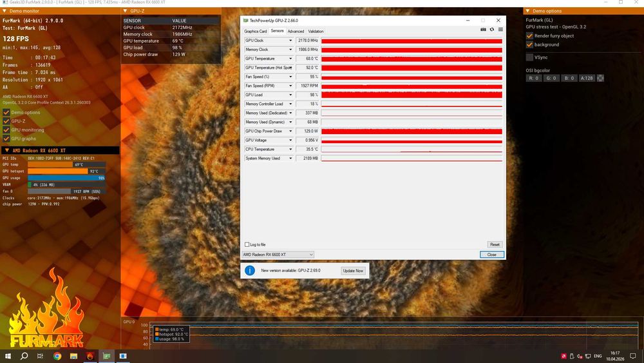Disable Render furry object checkbox
The width and height of the screenshot is (644, 363).
pos(529,35)
